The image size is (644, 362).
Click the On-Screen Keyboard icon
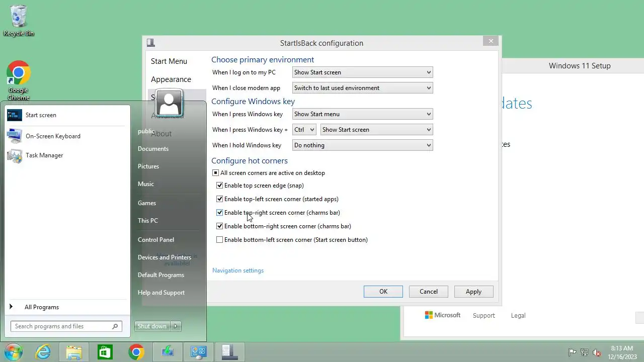click(15, 136)
